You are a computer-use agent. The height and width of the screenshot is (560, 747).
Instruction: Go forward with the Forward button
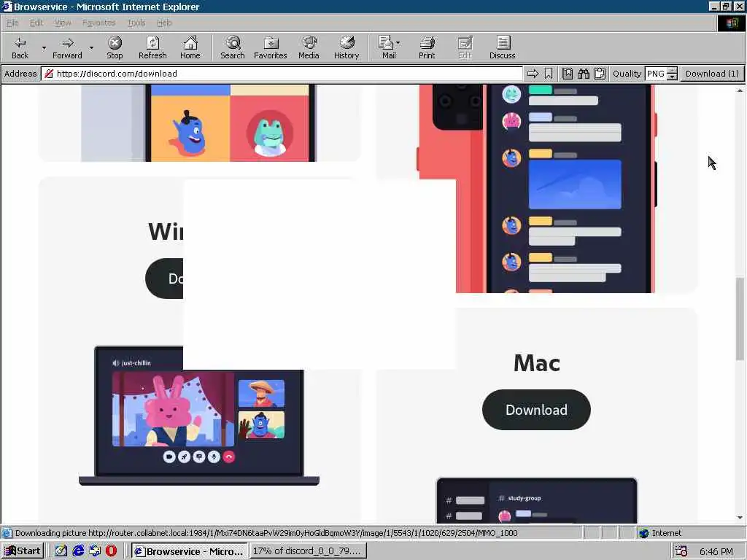(67, 47)
